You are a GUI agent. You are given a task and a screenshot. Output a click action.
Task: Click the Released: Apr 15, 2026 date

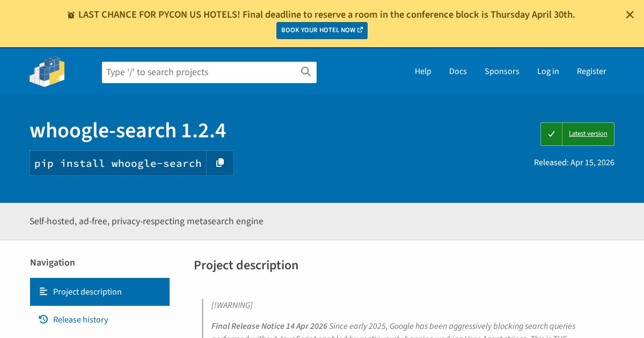click(574, 163)
